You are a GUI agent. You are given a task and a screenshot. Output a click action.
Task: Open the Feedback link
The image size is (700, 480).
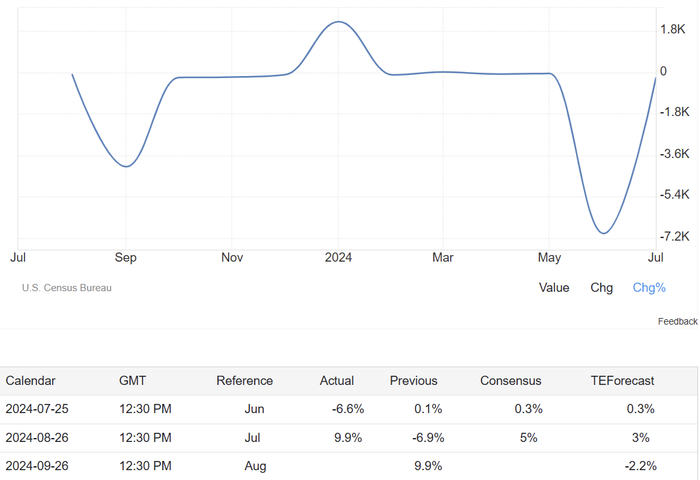coord(677,321)
